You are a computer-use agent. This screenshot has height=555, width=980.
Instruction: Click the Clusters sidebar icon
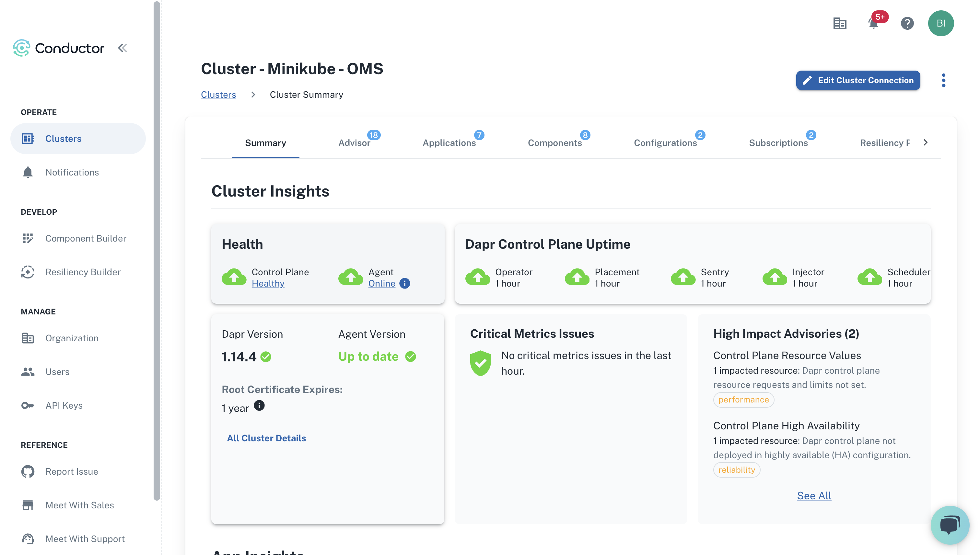[x=28, y=139]
